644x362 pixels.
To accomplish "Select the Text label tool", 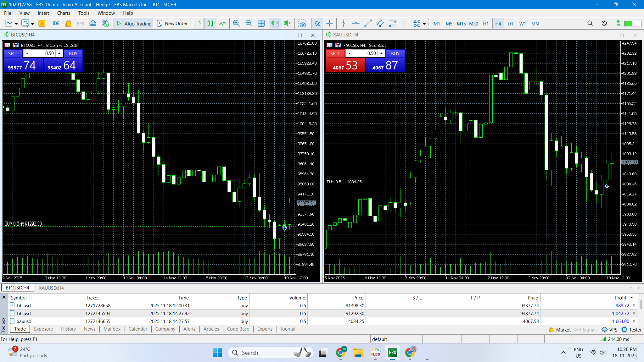I will (x=405, y=24).
